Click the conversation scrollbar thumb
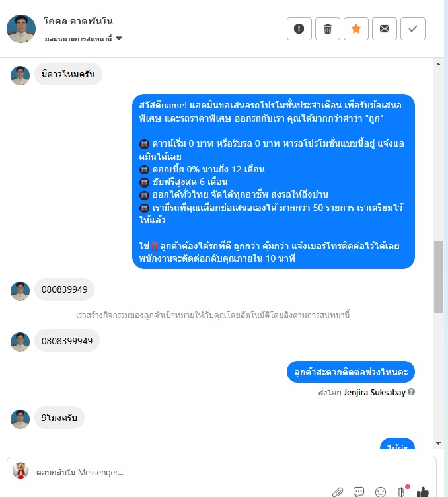 click(438, 277)
